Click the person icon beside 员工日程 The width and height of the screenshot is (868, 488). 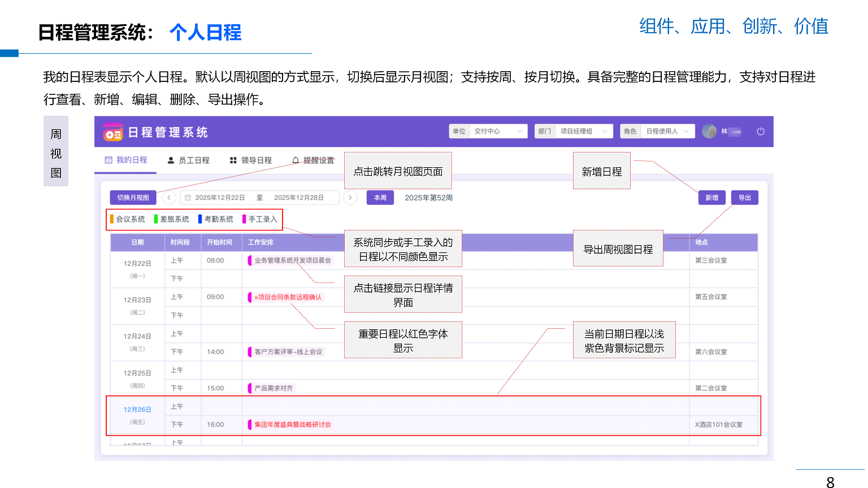pos(171,160)
